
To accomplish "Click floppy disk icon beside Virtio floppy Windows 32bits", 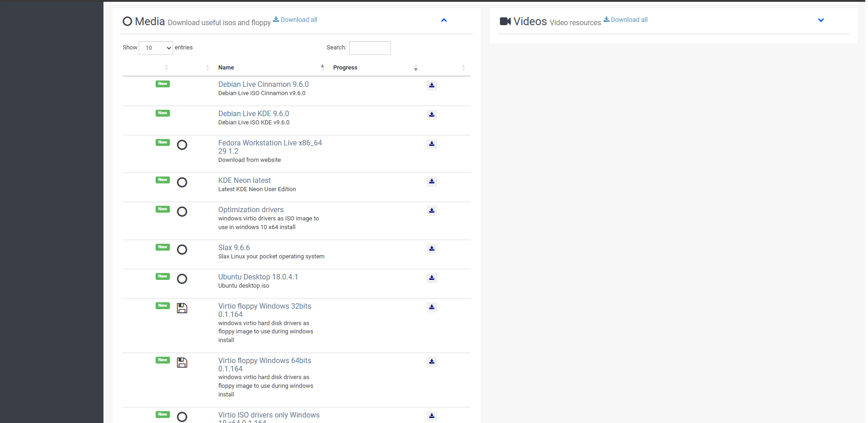I will coord(182,308).
